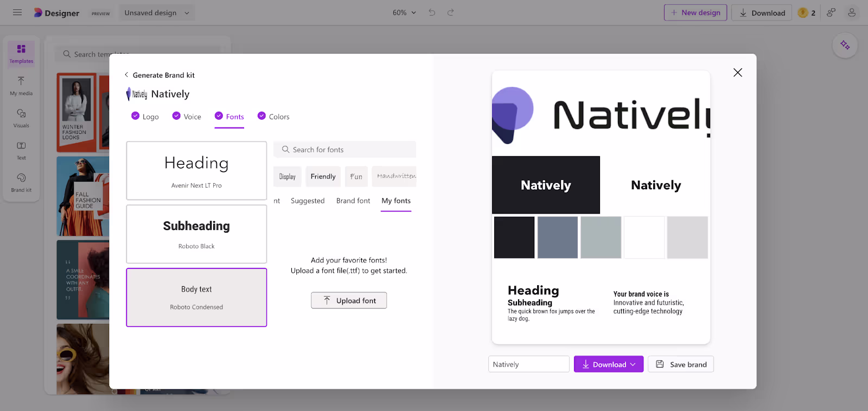Click the Undo arrow icon
The height and width of the screenshot is (411, 868).
tap(432, 12)
